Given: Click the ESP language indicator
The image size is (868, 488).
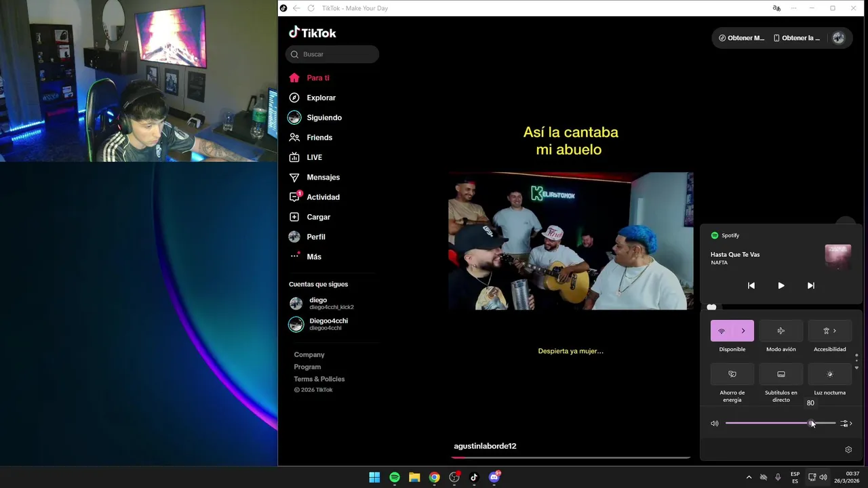Looking at the screenshot, I should tap(795, 477).
